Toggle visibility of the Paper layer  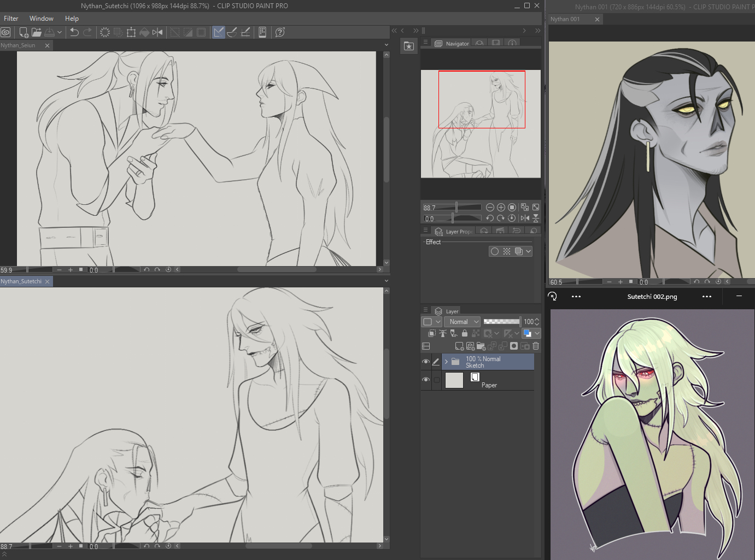(x=426, y=380)
